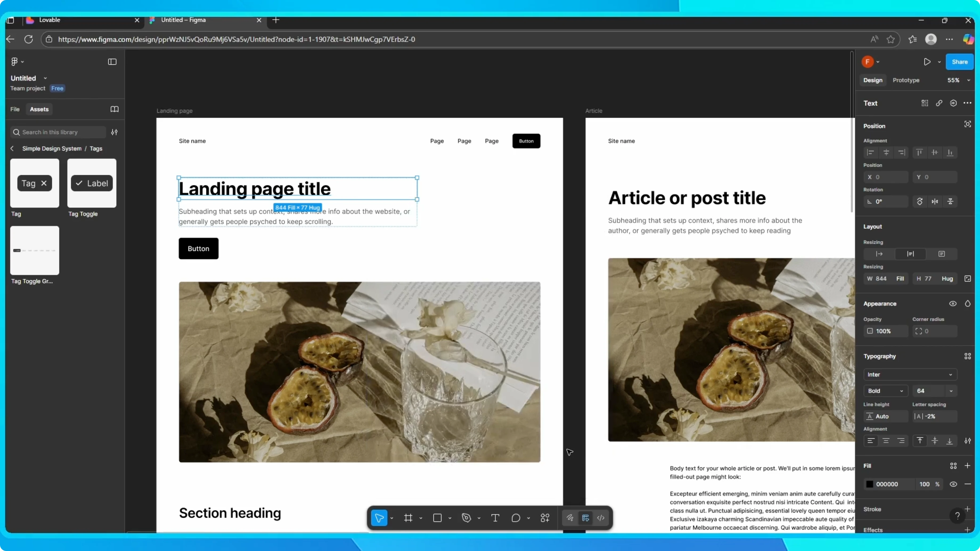Expand shape tools dropdown arrow
This screenshot has height=551, width=980.
tap(450, 518)
